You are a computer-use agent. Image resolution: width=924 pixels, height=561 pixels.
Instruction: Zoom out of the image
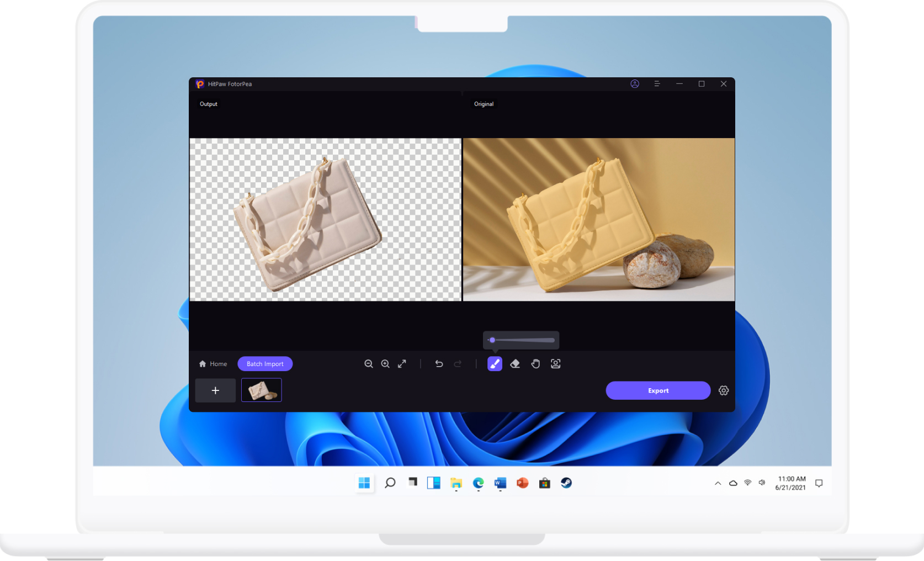point(369,364)
